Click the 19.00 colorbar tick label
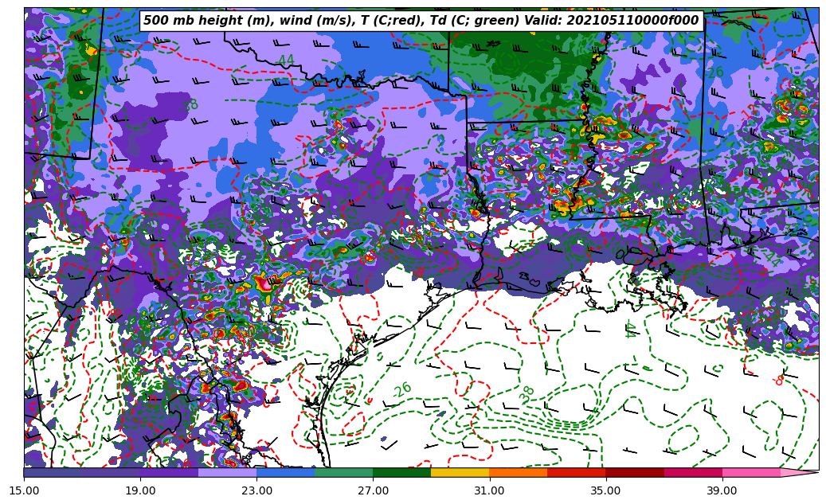Image resolution: width=826 pixels, height=504 pixels. click(140, 490)
